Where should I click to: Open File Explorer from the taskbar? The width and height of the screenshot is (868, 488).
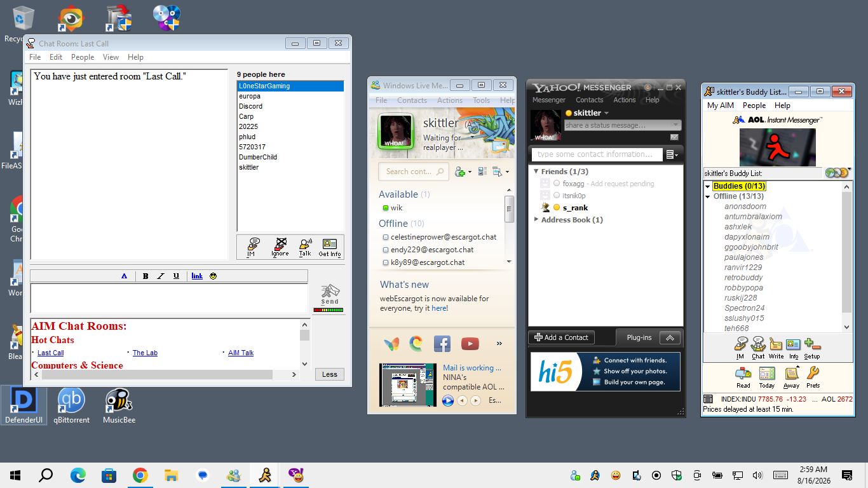tap(171, 475)
